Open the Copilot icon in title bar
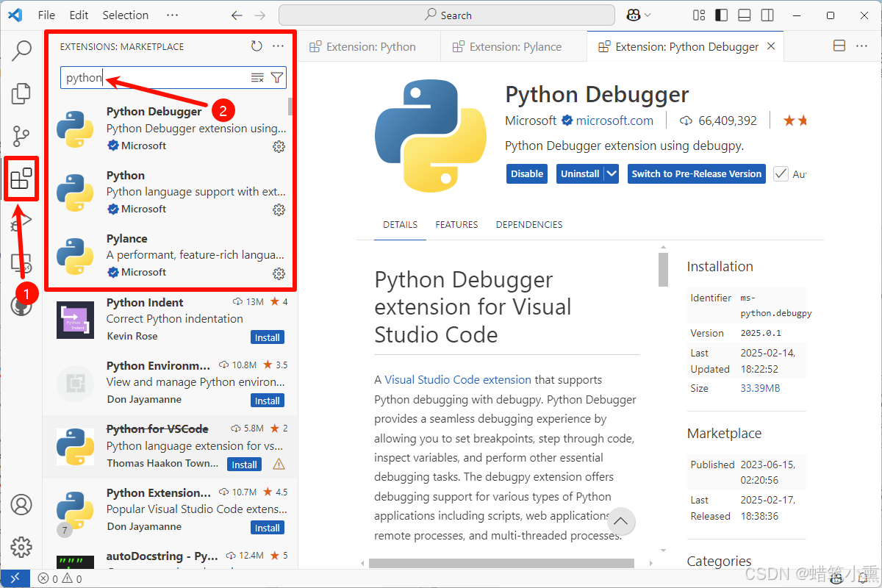882x588 pixels. click(x=634, y=15)
